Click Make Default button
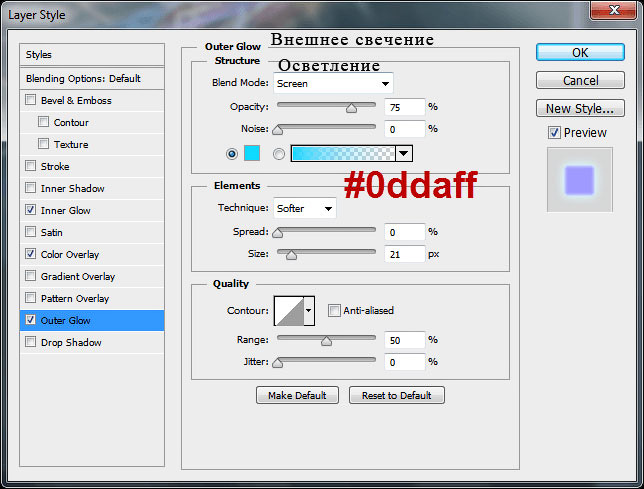644x489 pixels. 297,395
